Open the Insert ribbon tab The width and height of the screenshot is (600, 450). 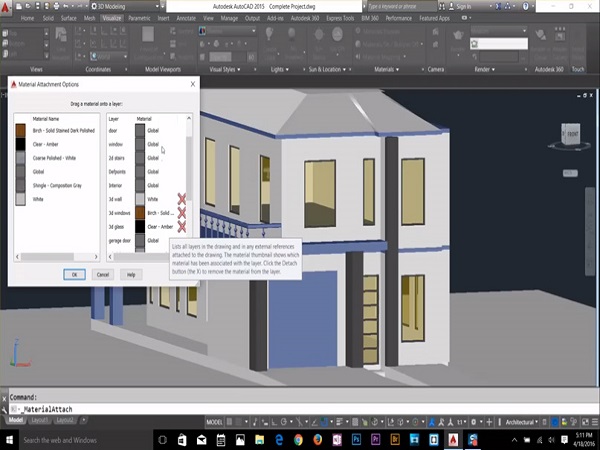(x=163, y=18)
